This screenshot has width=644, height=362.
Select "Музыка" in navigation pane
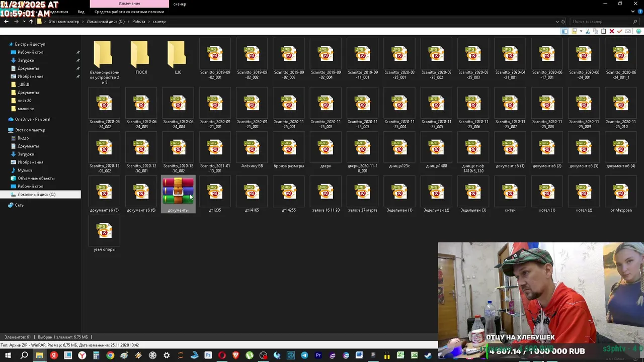click(x=25, y=170)
